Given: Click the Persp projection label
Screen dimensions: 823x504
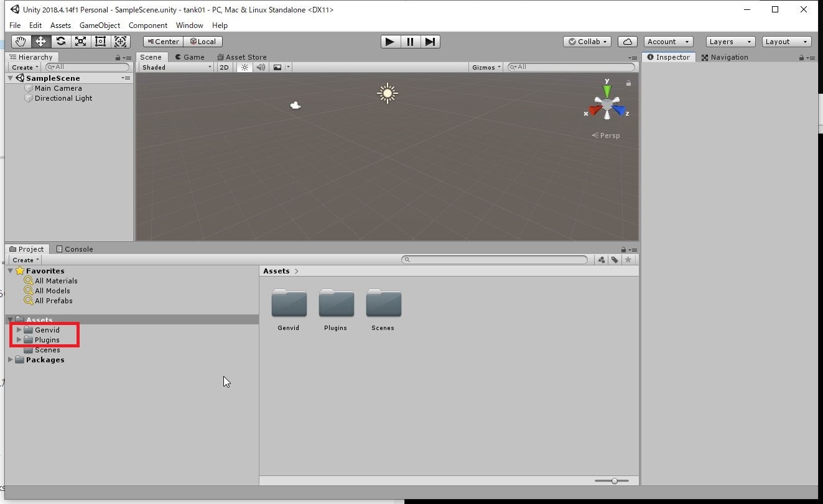Looking at the screenshot, I should (606, 135).
